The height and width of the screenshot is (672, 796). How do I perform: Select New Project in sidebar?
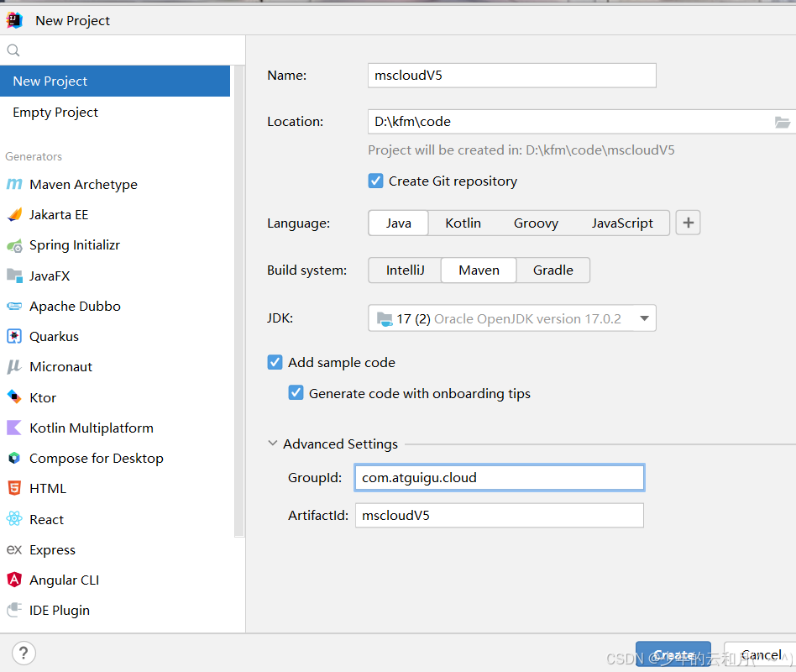coord(115,81)
